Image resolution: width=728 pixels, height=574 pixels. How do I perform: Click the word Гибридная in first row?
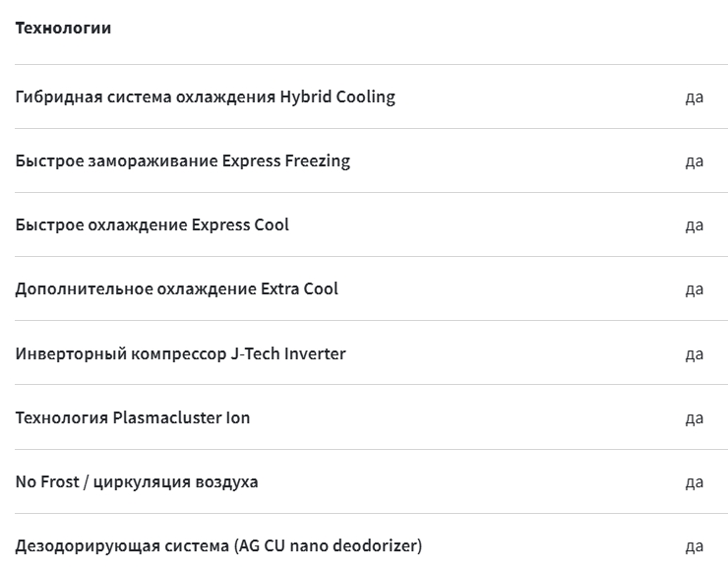tap(59, 97)
